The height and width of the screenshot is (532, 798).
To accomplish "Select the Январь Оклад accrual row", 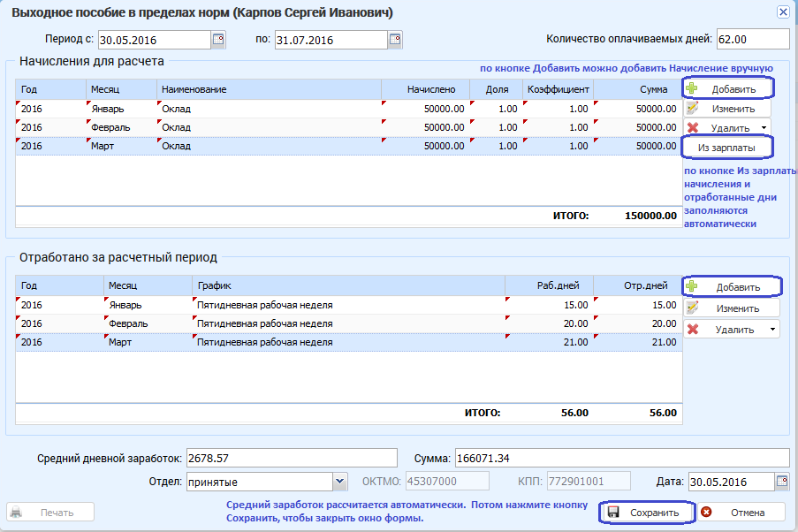I will point(348,109).
